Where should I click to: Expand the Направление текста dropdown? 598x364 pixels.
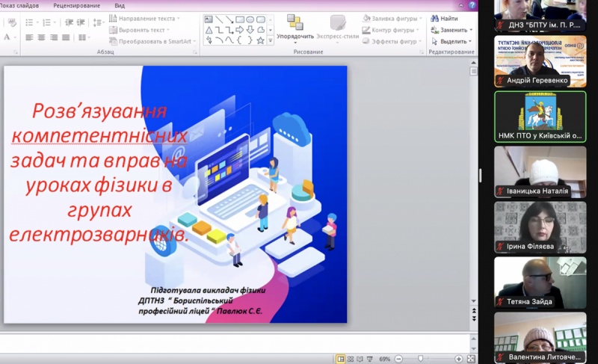[146, 19]
